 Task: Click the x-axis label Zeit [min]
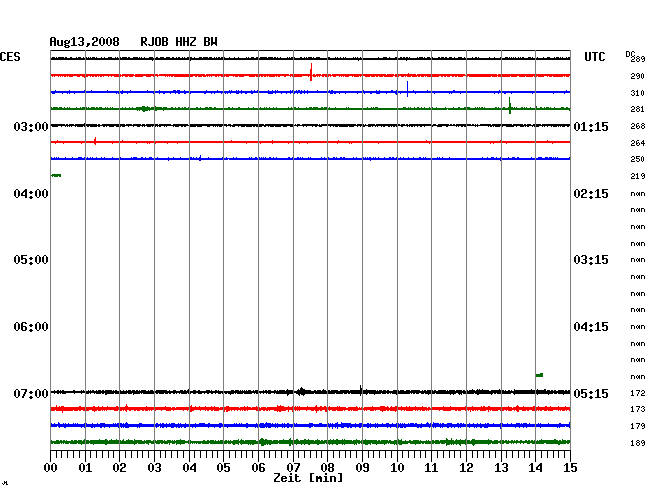[x=308, y=478]
